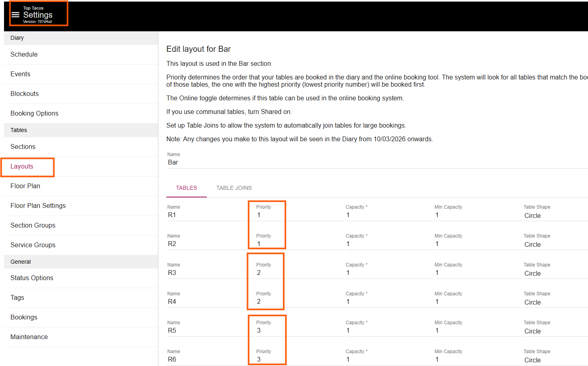This screenshot has width=588, height=366.
Task: Select the Tables tab
Action: pyautogui.click(x=186, y=188)
